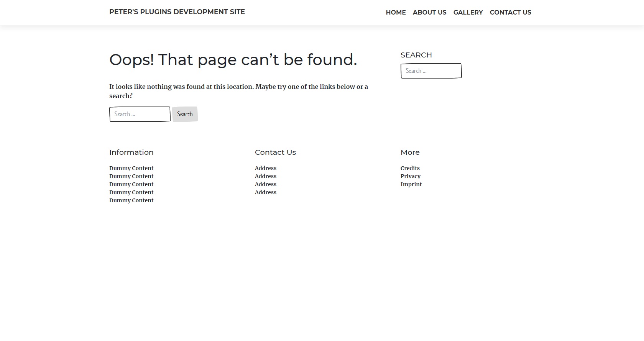
Task: Select the second Address entry
Action: pos(265,176)
